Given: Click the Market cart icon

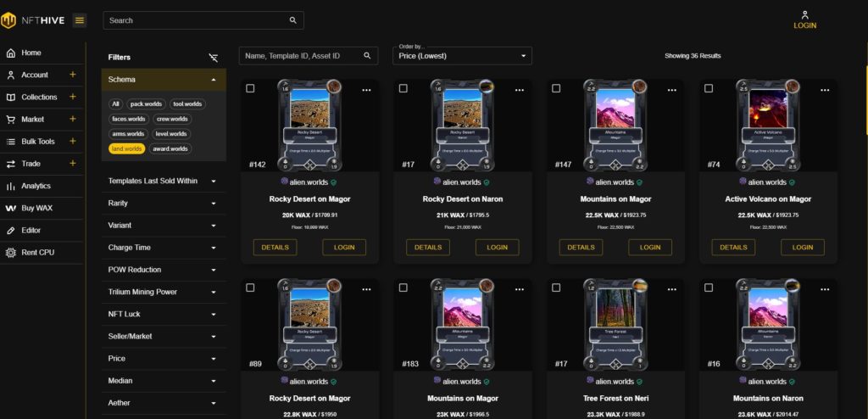Looking at the screenshot, I should pyautogui.click(x=10, y=120).
